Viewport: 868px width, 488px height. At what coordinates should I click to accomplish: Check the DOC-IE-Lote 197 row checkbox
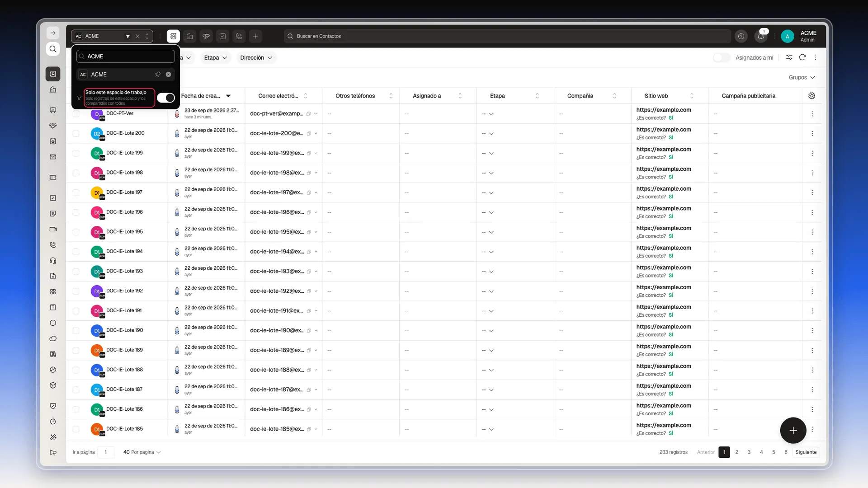click(x=76, y=192)
